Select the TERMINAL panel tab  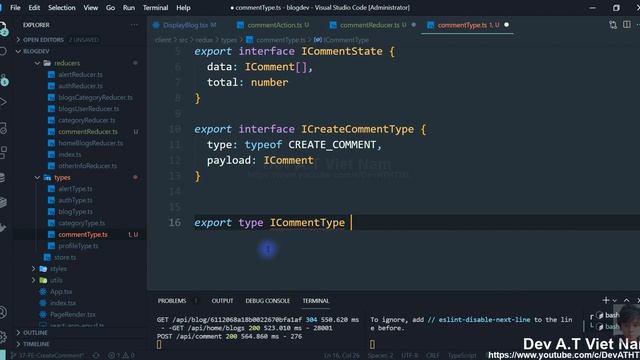pos(316,301)
